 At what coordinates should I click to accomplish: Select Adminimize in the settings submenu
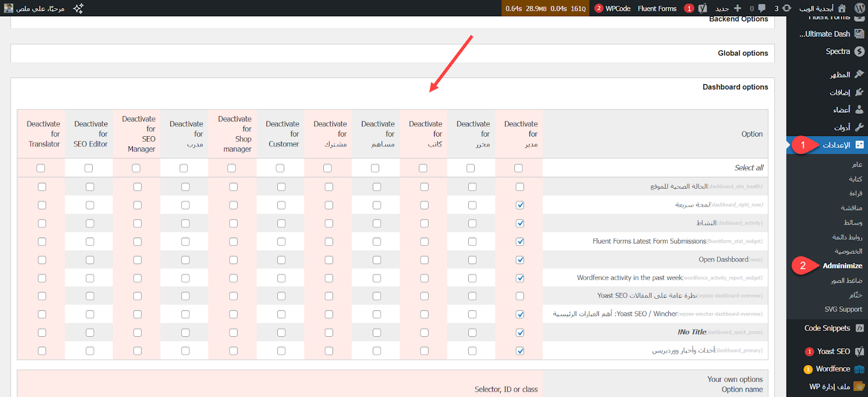[842, 266]
